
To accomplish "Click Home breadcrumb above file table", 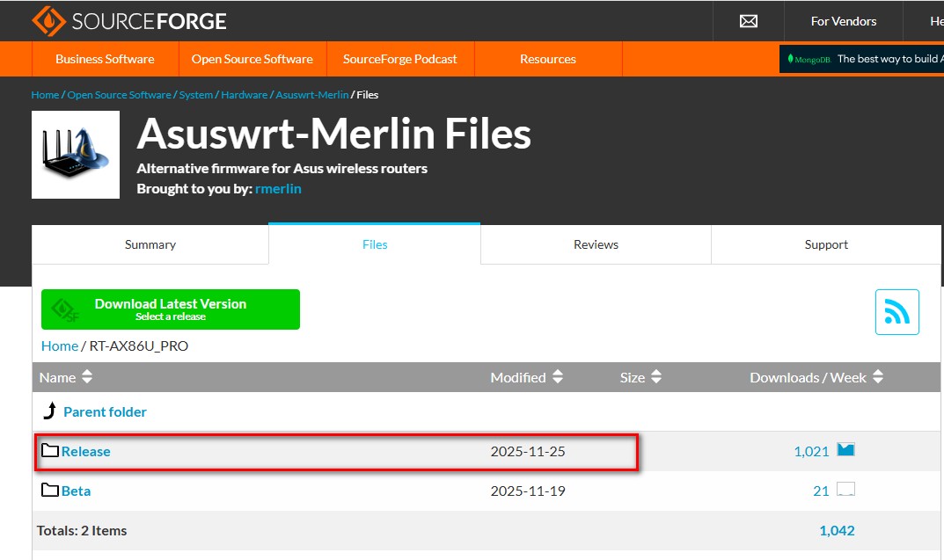I will pos(60,345).
